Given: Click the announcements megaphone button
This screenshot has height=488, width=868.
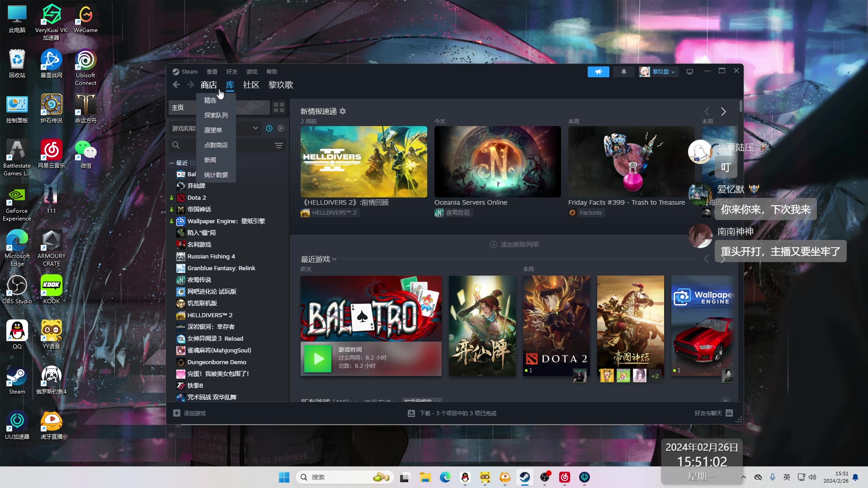Looking at the screenshot, I should click(x=598, y=72).
